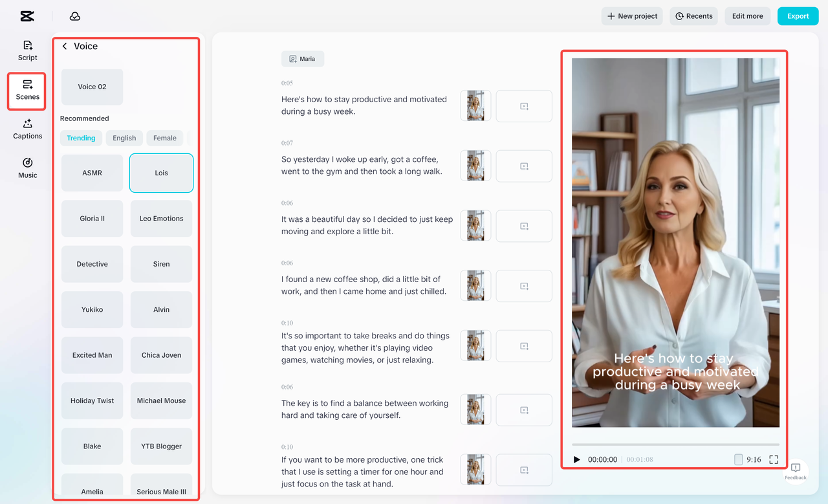This screenshot has height=504, width=828.
Task: Add media to "It was a beautiful day" scene
Action: click(524, 226)
